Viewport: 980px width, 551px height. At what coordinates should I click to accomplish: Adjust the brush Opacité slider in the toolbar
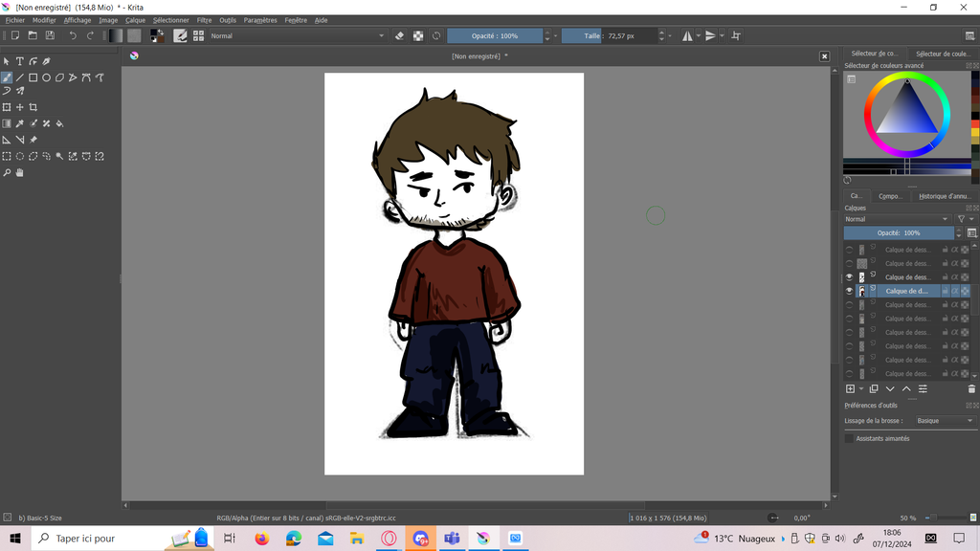point(495,35)
